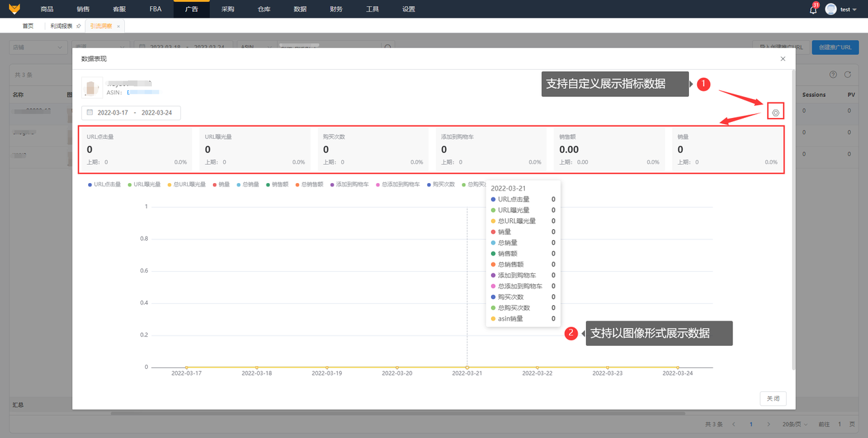The width and height of the screenshot is (868, 438).
Task: Click the dialog vertical scrollbar
Action: 793,219
